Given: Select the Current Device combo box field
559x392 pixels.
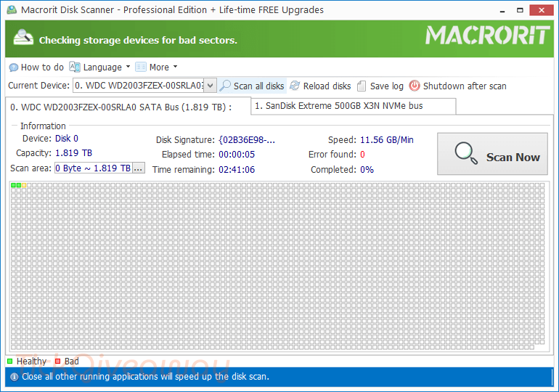Looking at the screenshot, I should 144,86.
